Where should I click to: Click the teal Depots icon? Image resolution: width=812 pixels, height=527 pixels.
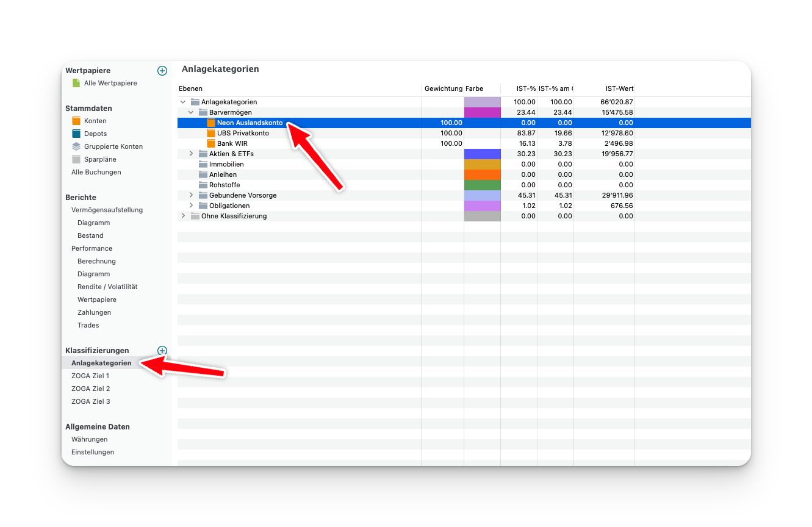(76, 134)
